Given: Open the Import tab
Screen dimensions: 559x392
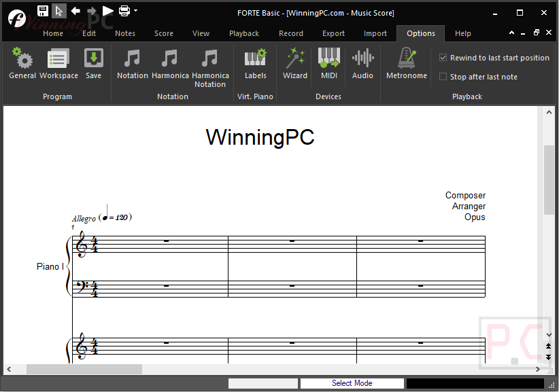Looking at the screenshot, I should 375,33.
